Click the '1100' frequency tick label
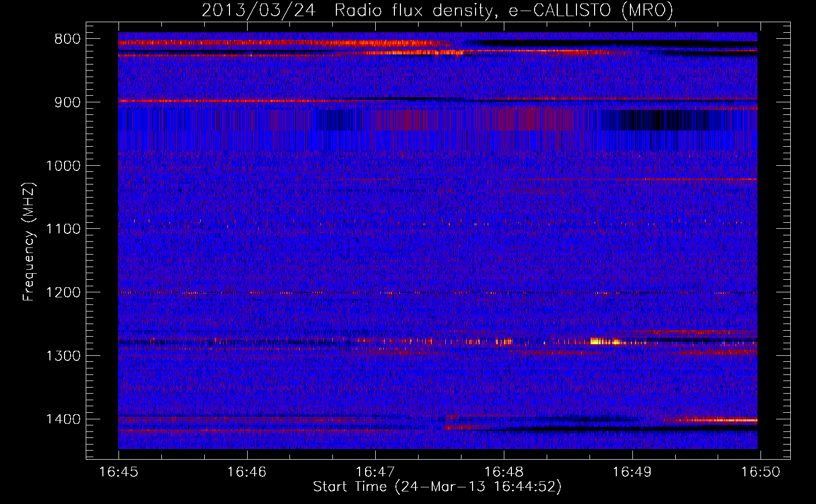Image resolution: width=816 pixels, height=504 pixels. pyautogui.click(x=64, y=229)
